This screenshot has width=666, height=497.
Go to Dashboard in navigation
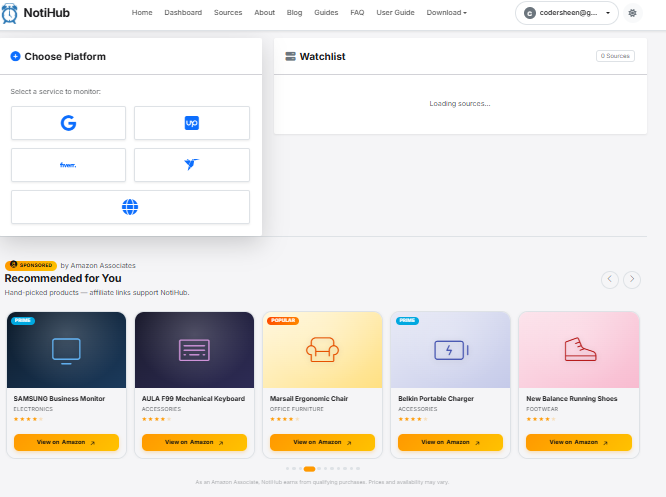183,13
